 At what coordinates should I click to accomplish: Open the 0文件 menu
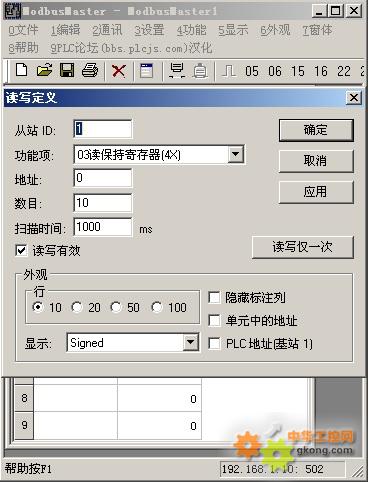(x=23, y=30)
